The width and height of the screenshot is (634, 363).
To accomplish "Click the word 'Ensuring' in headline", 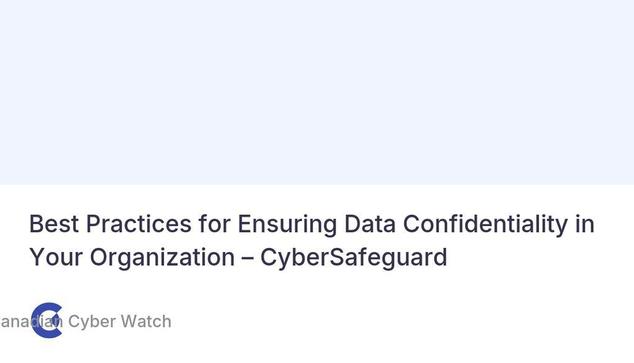I will [x=287, y=224].
